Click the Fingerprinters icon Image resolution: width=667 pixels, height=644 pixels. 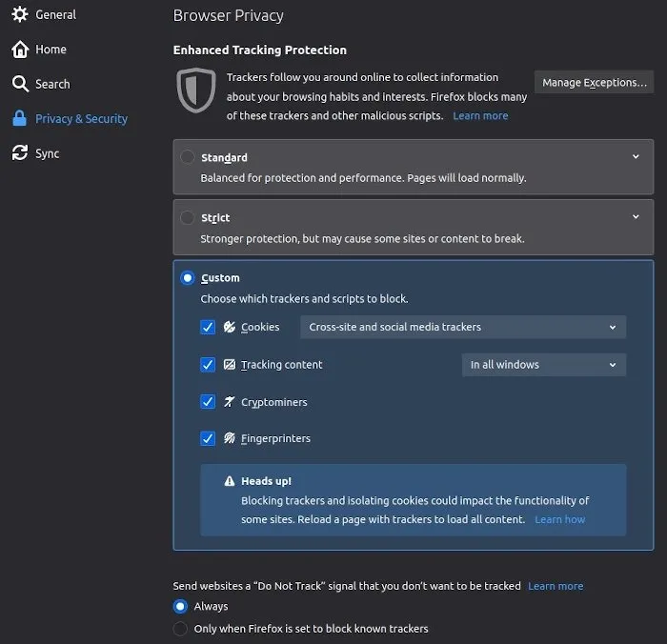pyautogui.click(x=230, y=438)
